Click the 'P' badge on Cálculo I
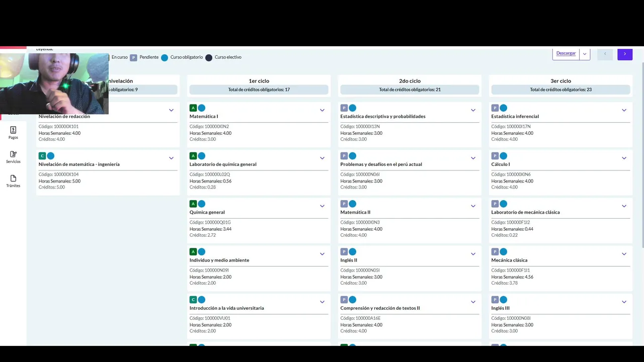This screenshot has height=362, width=644. [x=495, y=156]
